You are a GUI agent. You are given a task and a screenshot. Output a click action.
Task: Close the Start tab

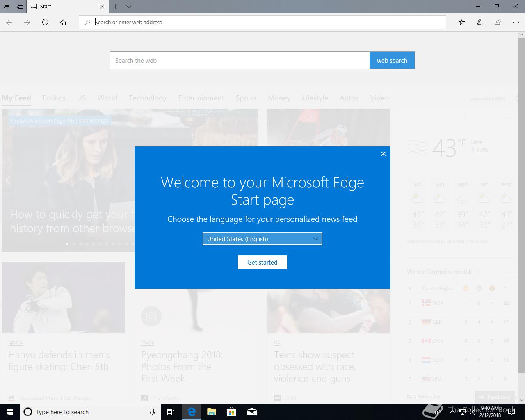102,6
